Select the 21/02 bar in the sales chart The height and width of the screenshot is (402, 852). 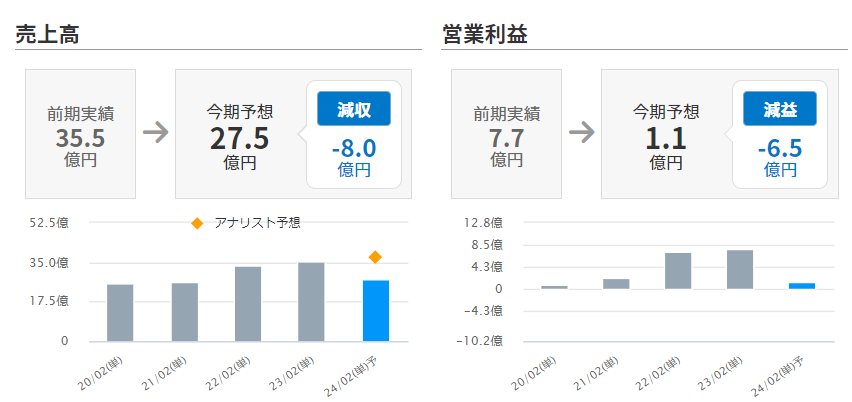[184, 311]
